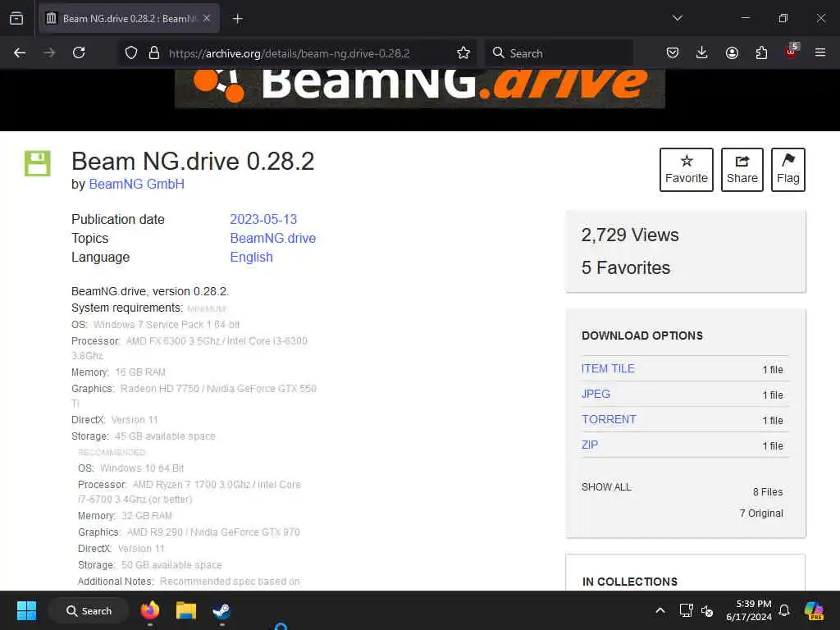
Task: Open File Explorer from the taskbar
Action: pyautogui.click(x=186, y=610)
